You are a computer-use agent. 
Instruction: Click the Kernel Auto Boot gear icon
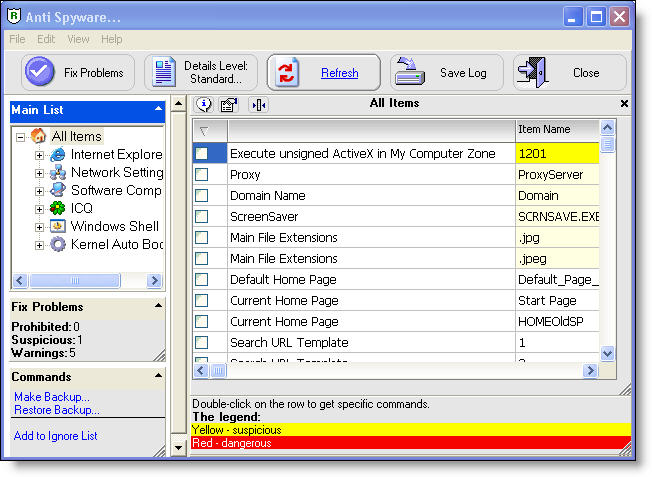58,244
